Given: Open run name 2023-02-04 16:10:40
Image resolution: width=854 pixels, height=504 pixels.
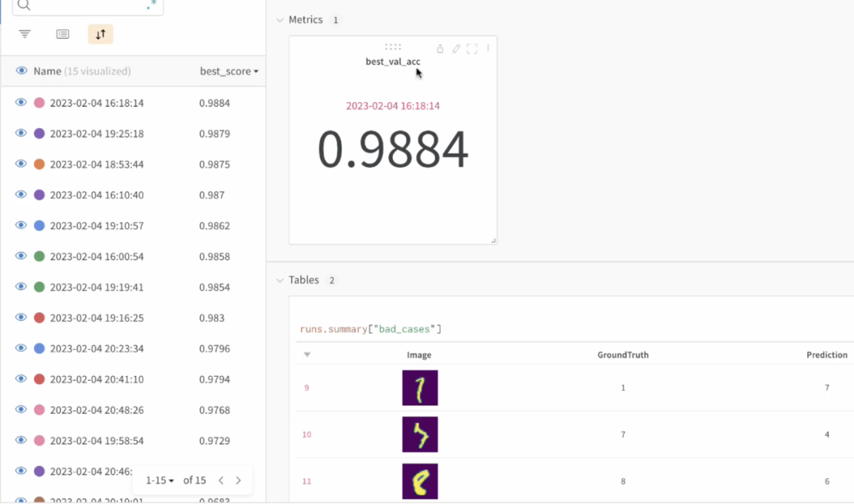Looking at the screenshot, I should coord(97,195).
